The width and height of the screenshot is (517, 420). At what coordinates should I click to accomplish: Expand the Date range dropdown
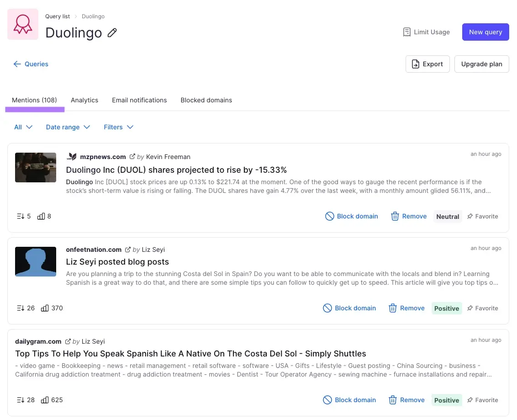click(68, 127)
